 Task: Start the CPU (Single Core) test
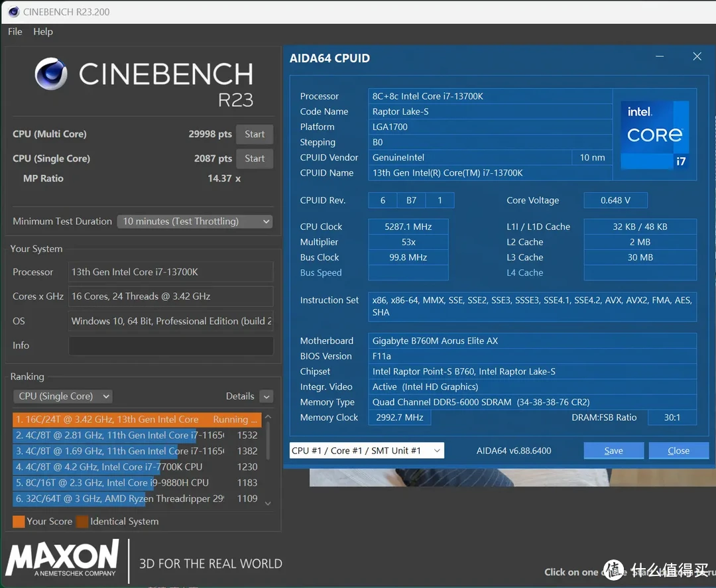255,158
